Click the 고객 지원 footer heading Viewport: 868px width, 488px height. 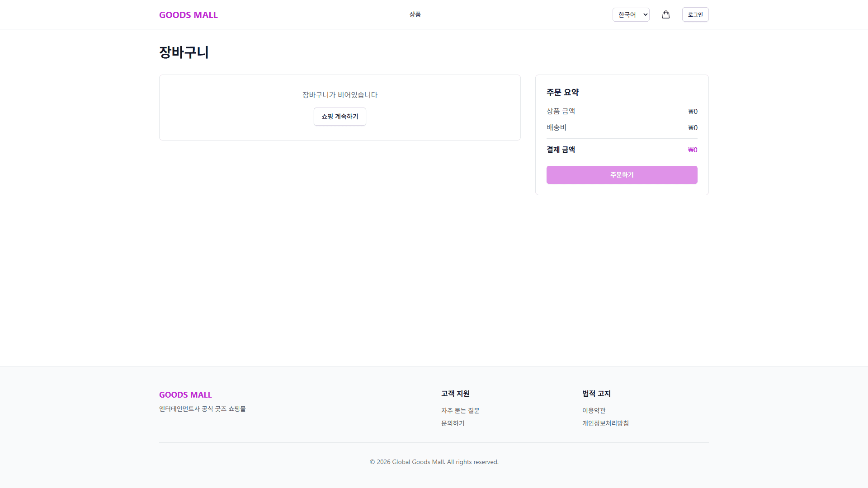coord(455,394)
